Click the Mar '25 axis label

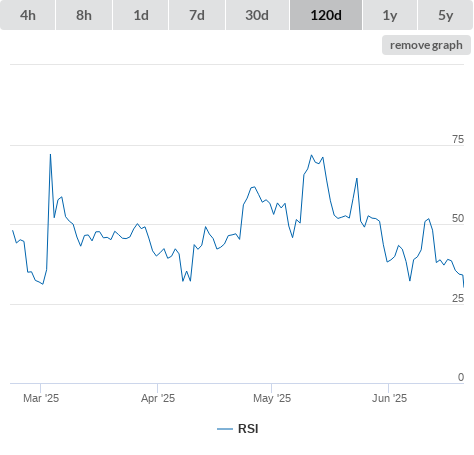tap(41, 398)
